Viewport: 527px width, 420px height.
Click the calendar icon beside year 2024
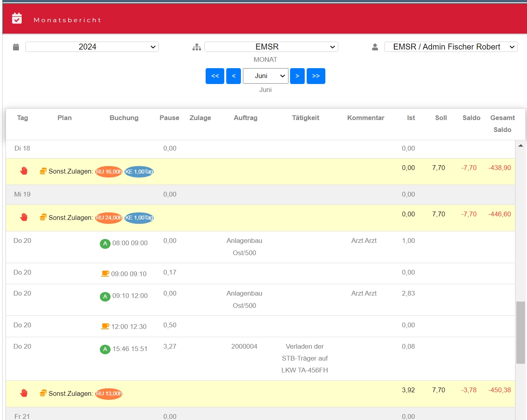[x=16, y=47]
